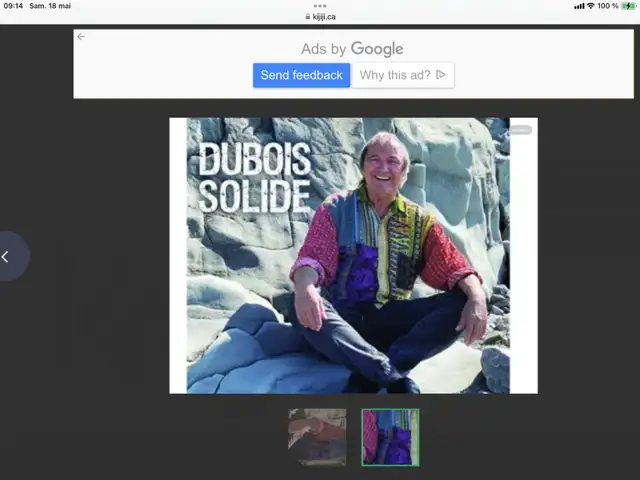Viewport: 640px width, 480px height.
Task: Click the back arrow in the ad banner
Action: pyautogui.click(x=81, y=37)
